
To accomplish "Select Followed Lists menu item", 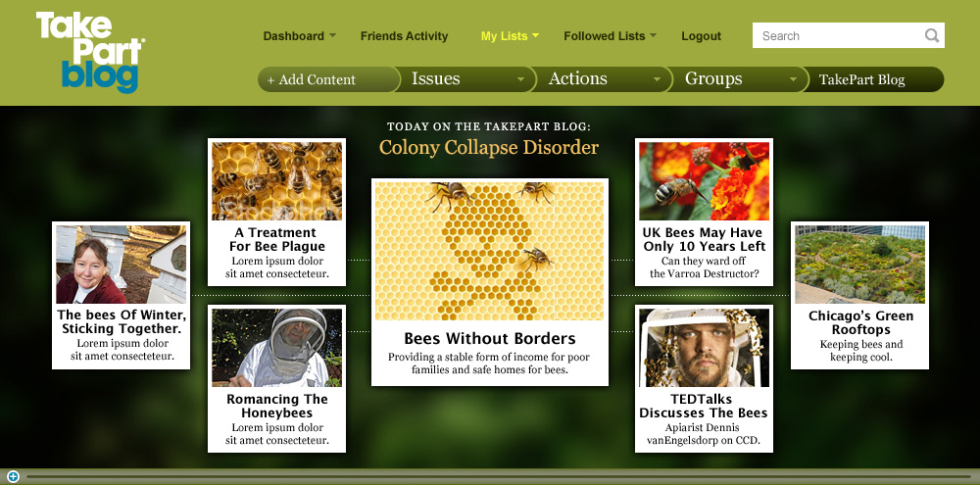I will pyautogui.click(x=605, y=36).
